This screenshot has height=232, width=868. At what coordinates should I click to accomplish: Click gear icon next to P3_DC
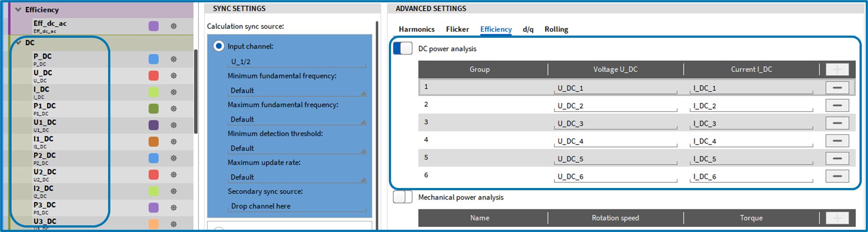tap(174, 208)
